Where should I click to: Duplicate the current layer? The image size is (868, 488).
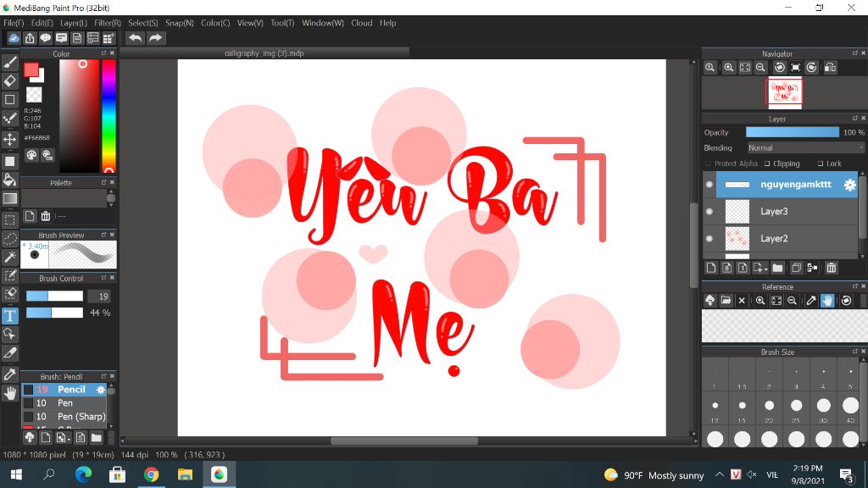coord(796,268)
